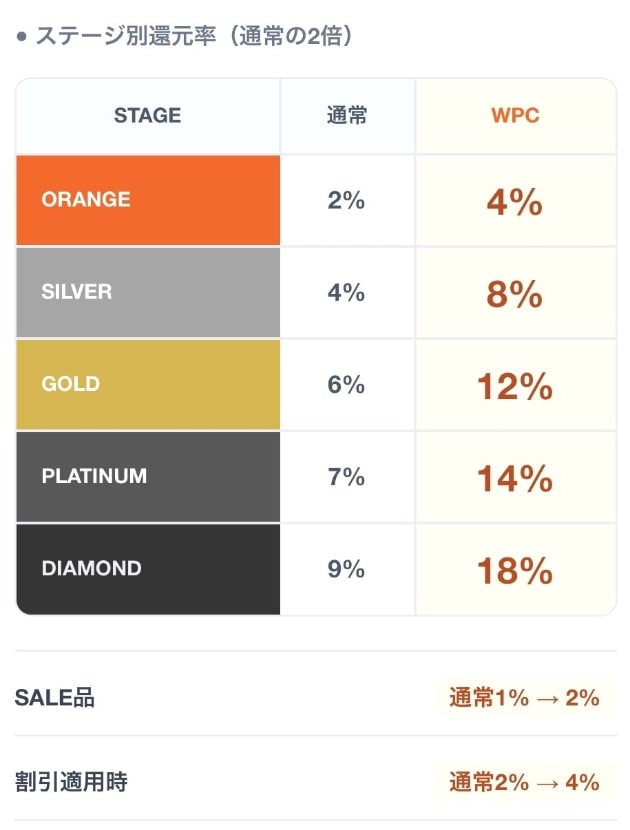
Task: Click the WPC column header
Action: click(x=515, y=116)
